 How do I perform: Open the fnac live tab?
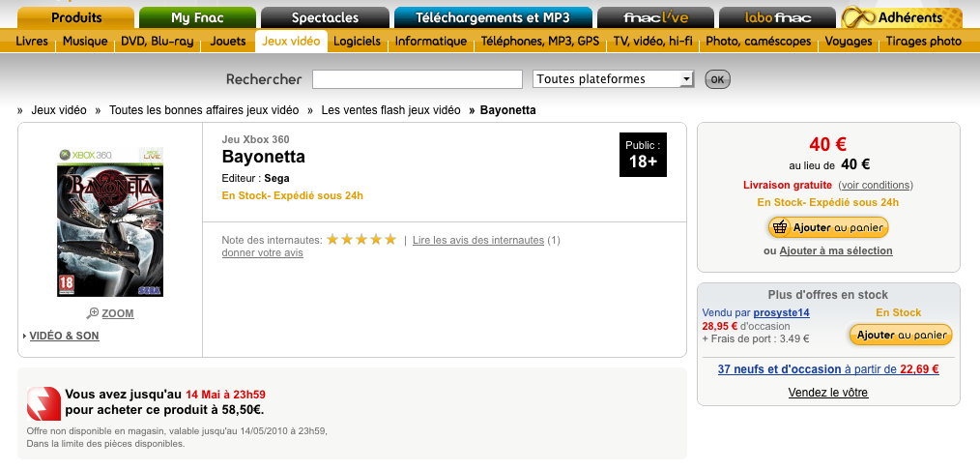pos(655,17)
